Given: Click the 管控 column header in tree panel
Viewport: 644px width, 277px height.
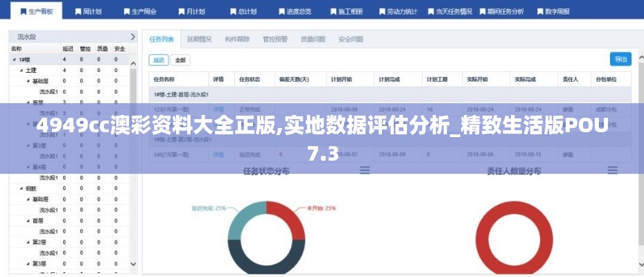Looking at the screenshot, I should coord(85,48).
